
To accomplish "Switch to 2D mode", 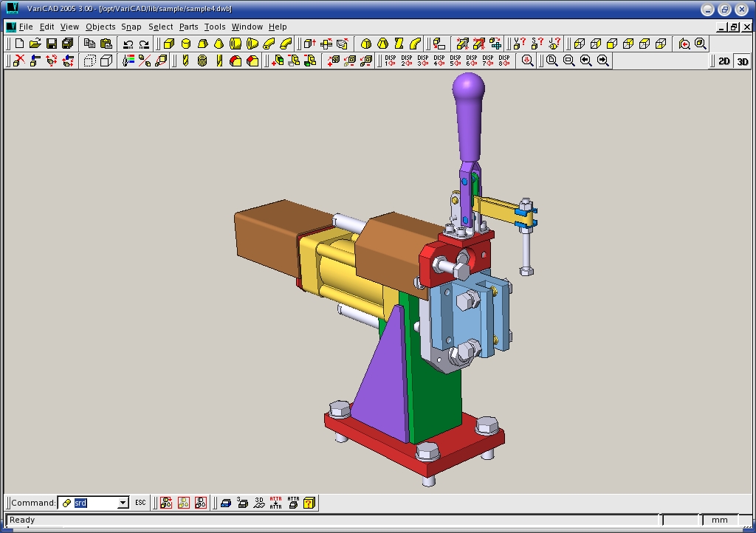I will pos(724,61).
